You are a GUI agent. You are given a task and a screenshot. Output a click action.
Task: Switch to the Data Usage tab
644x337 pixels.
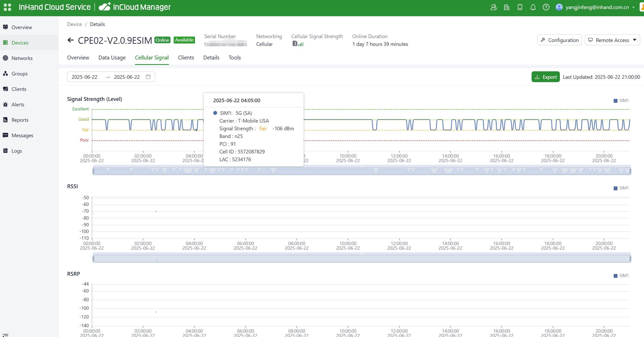(x=112, y=58)
